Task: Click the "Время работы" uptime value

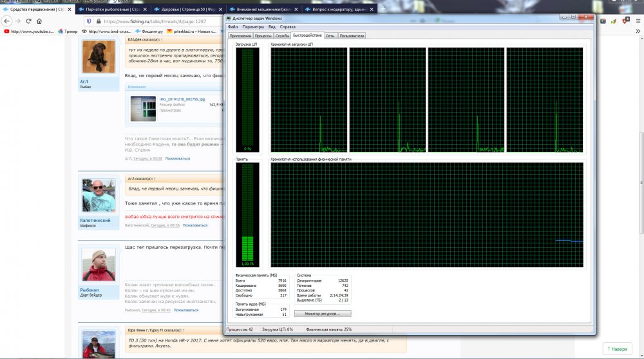Action: tap(339, 295)
